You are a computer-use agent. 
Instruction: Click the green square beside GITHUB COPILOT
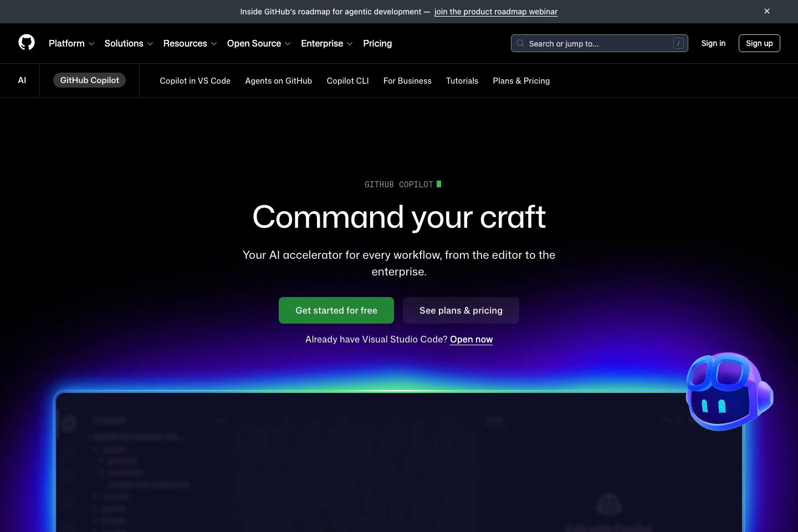[x=439, y=183]
